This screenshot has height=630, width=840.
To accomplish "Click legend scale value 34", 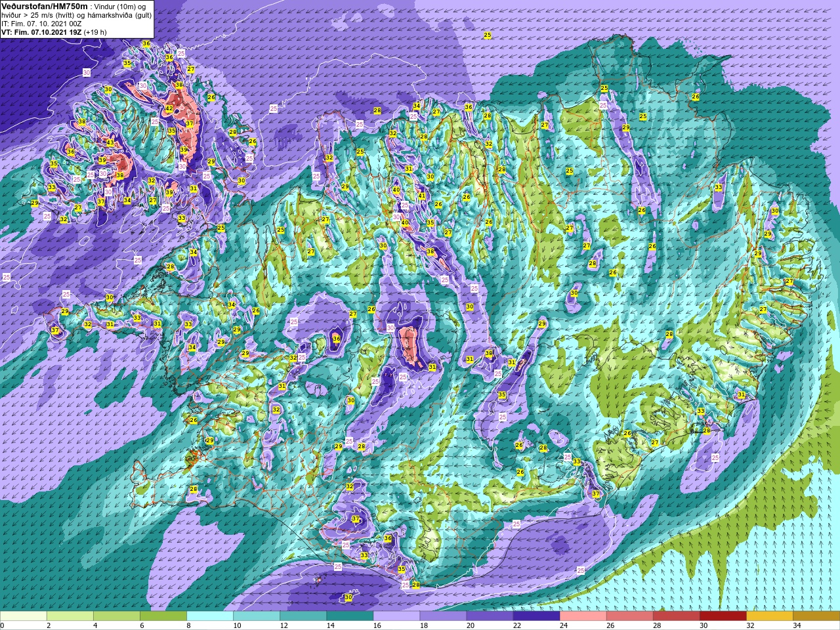I will pyautogui.click(x=797, y=625).
